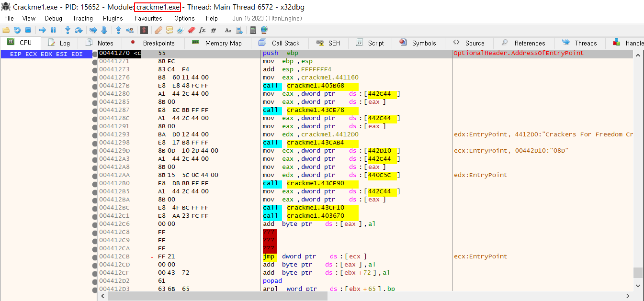Step into the next instruction

[68, 30]
